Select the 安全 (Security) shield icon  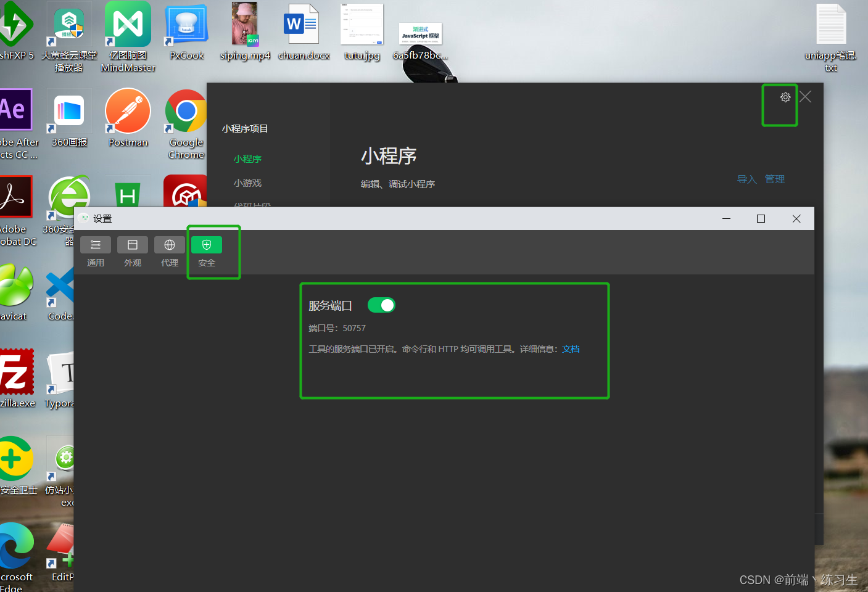[x=206, y=245]
